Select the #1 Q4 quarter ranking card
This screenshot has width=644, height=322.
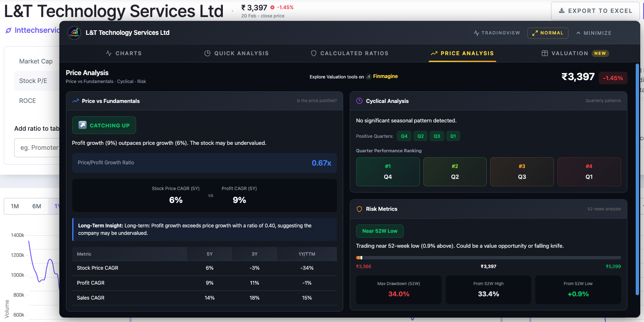coord(388,172)
